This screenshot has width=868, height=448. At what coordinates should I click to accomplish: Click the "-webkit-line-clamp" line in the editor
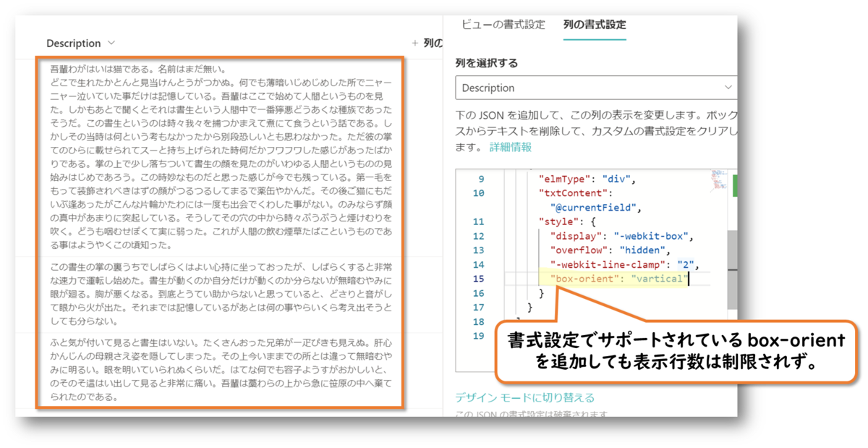pyautogui.click(x=625, y=265)
